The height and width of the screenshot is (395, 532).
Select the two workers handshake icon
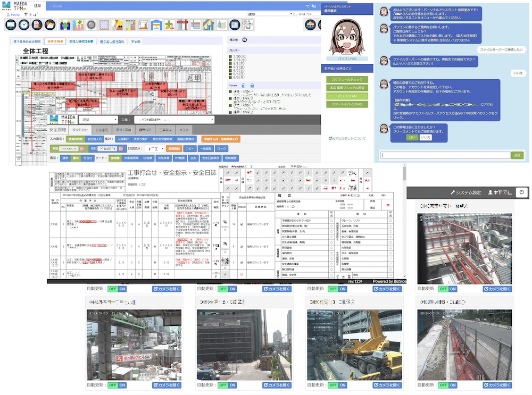65,25
